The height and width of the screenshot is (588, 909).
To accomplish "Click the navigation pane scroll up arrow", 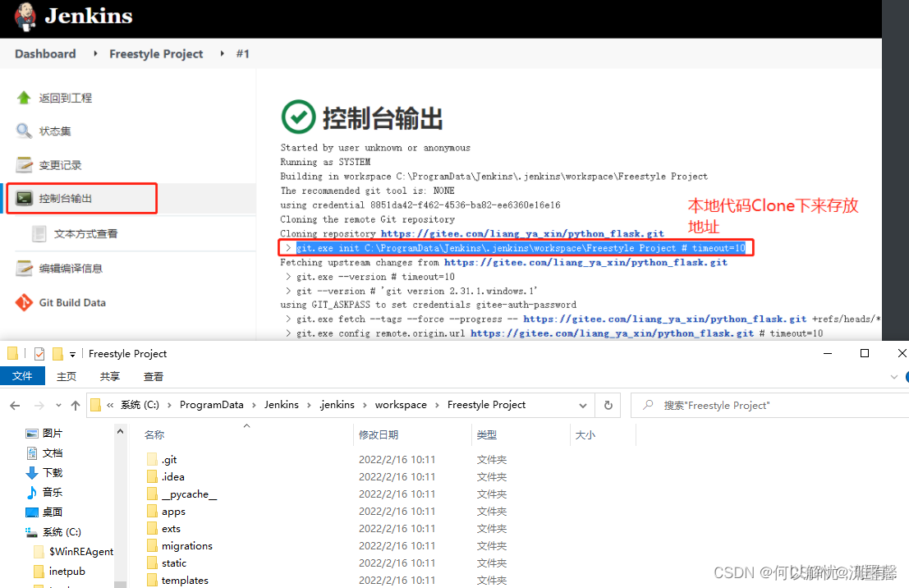I will (120, 431).
